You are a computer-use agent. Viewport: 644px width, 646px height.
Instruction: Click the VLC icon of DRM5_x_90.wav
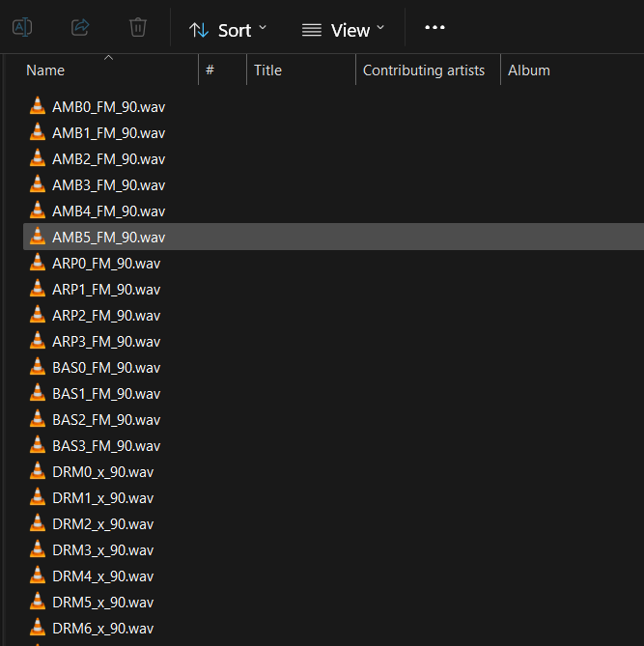pos(38,601)
